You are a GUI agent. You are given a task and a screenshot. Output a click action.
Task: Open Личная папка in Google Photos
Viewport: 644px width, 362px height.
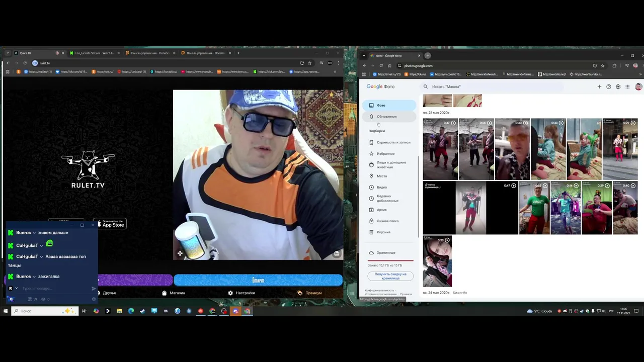coord(384,221)
